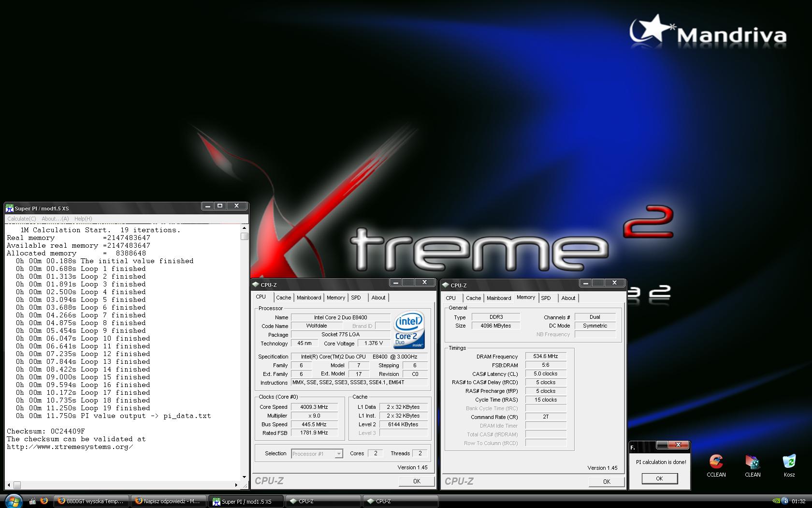Switch to the Napisz odpowiedź Firefox taskbar window
Viewport: 812px width, 508px height.
tap(169, 501)
